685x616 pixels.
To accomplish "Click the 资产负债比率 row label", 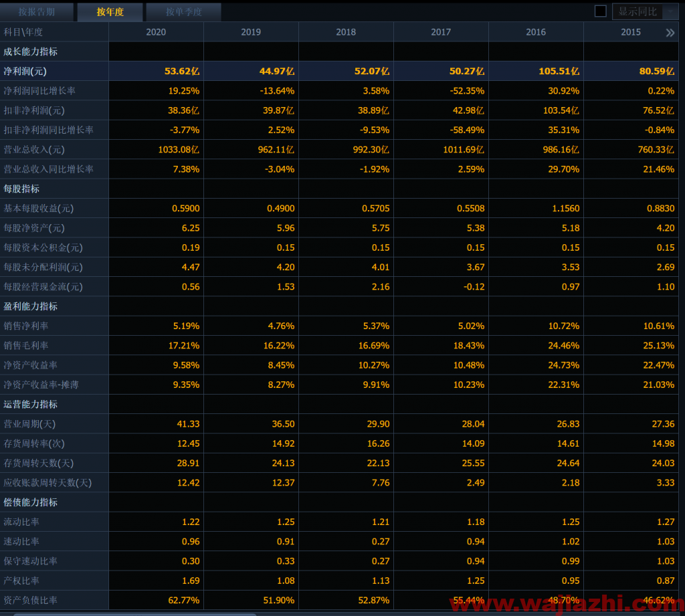I will [x=31, y=601].
